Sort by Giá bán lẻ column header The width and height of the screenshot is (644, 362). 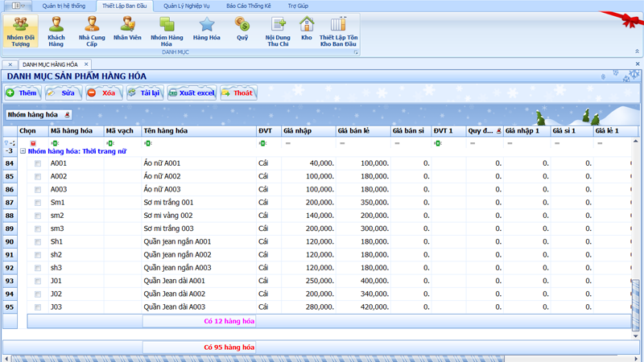click(x=363, y=131)
